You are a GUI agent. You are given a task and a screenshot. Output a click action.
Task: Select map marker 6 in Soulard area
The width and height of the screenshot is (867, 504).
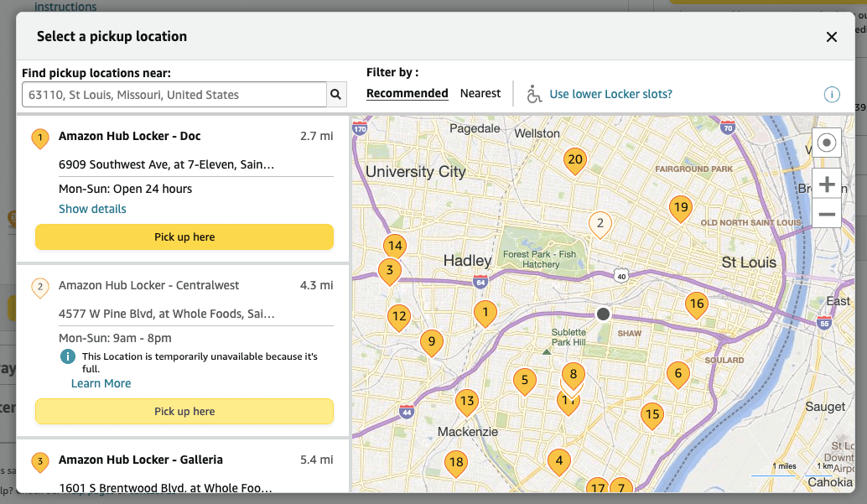678,373
